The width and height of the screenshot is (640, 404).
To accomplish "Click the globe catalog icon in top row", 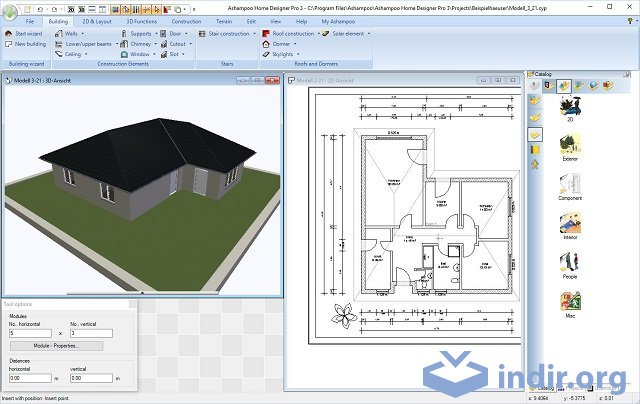I will [593, 86].
